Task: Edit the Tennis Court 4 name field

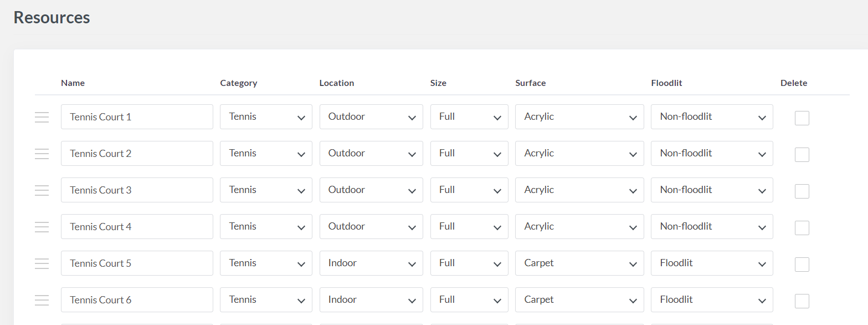Action: click(x=137, y=227)
